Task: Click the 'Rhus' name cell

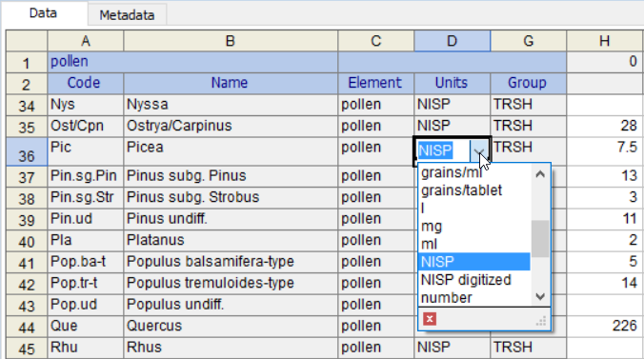Action: tap(231, 349)
